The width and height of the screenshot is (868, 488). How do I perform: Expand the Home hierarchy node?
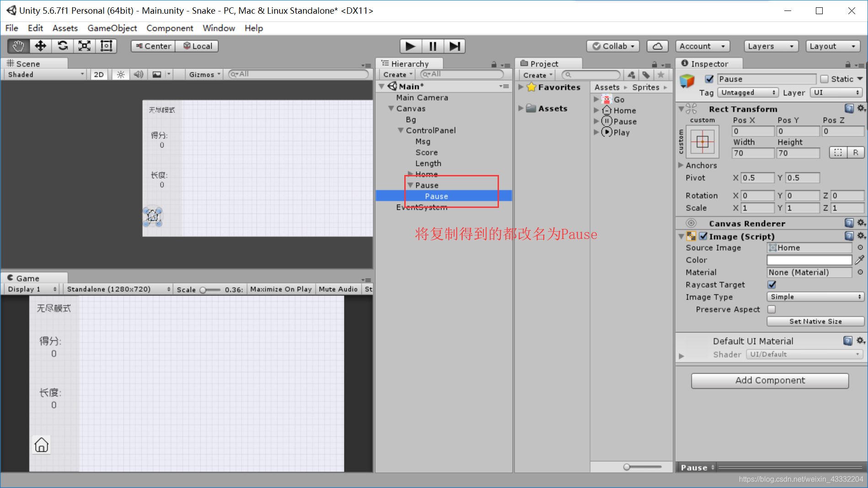point(410,174)
